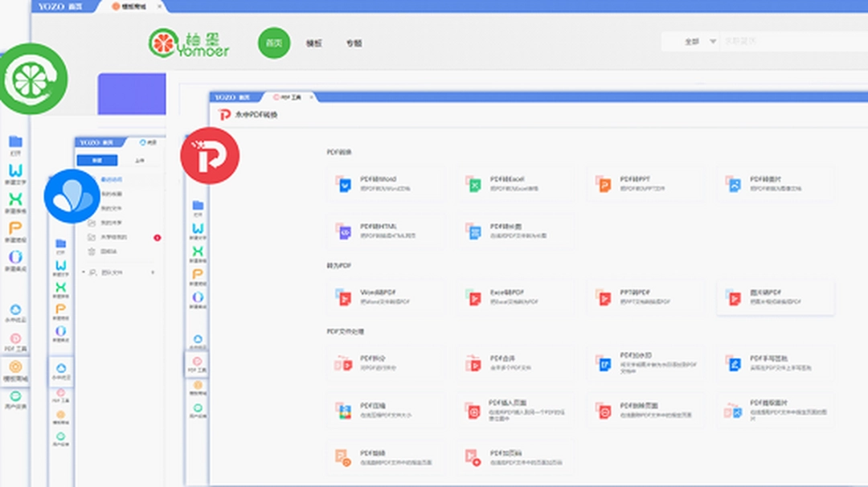Open the PDF加水印 watermark tool
Image resolution: width=868 pixels, height=487 pixels.
[x=643, y=362]
